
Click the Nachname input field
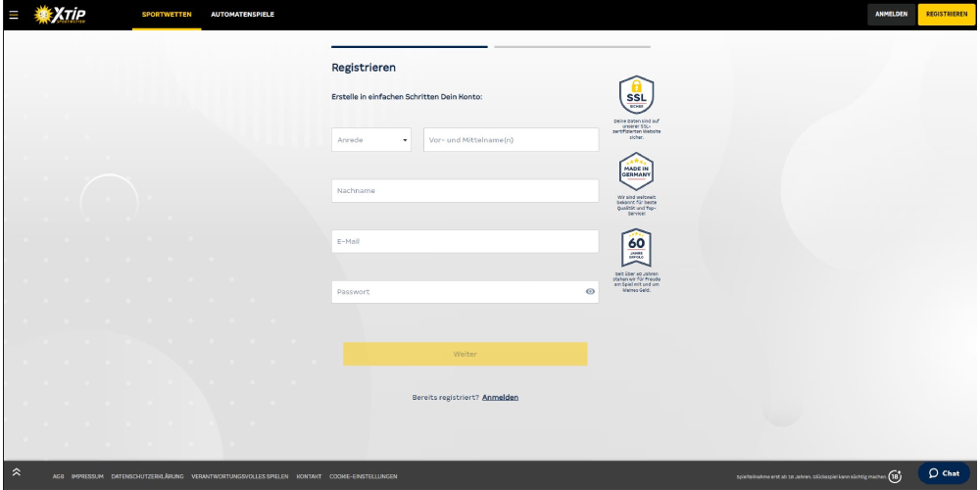tap(465, 191)
